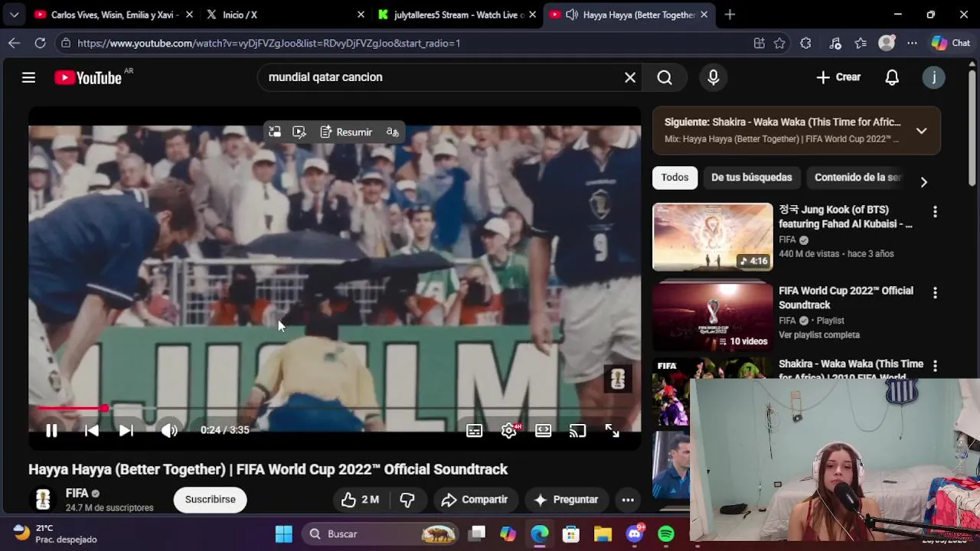Open YouTube notifications bell
Viewport: 980px width, 551px height.
coord(892,77)
